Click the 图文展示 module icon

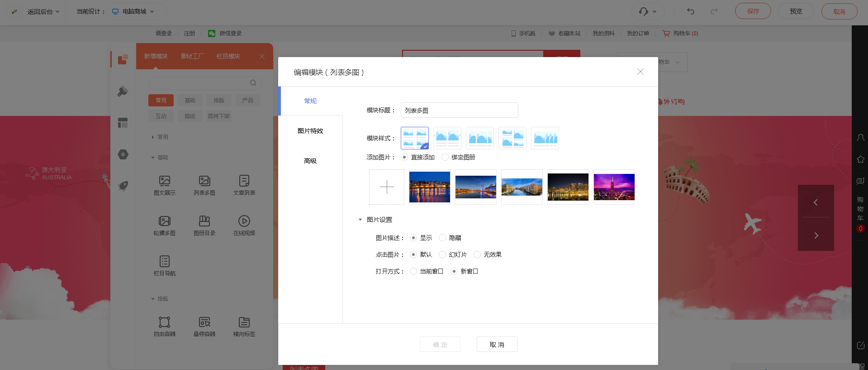tap(165, 181)
